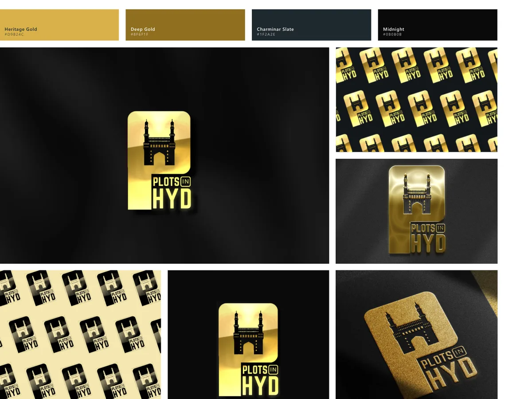Select the Heritage Gold color swatch
This screenshot has width=532, height=399.
(59, 25)
